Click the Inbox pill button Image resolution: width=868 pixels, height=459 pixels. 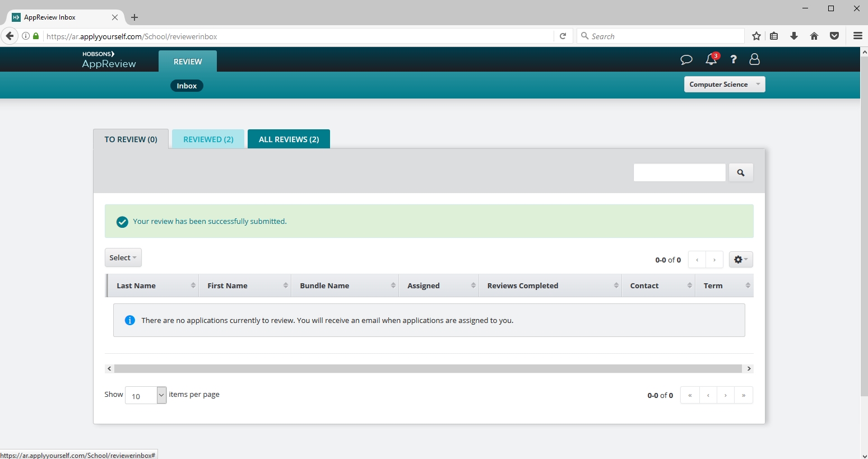click(x=187, y=86)
